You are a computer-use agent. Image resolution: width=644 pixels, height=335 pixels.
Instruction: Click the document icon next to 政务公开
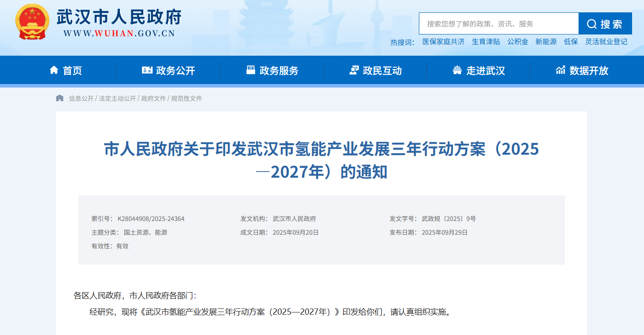148,69
